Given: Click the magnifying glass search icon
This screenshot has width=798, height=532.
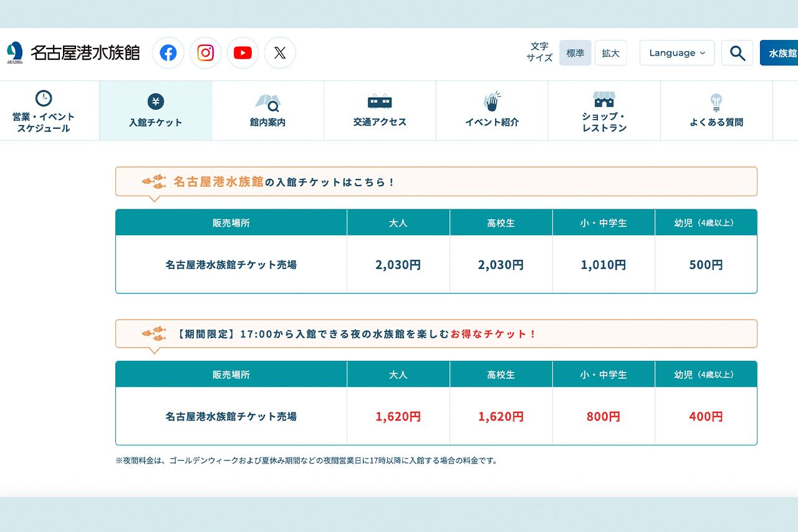Looking at the screenshot, I should 737,53.
